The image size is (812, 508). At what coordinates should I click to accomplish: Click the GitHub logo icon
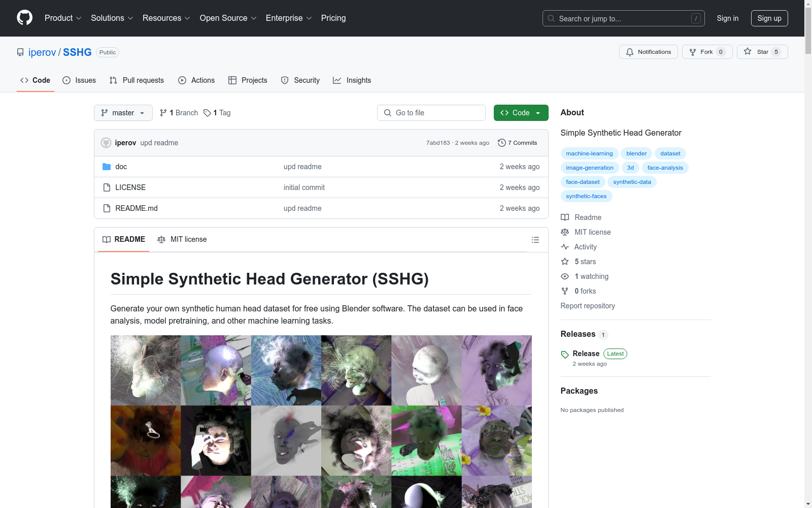click(24, 18)
